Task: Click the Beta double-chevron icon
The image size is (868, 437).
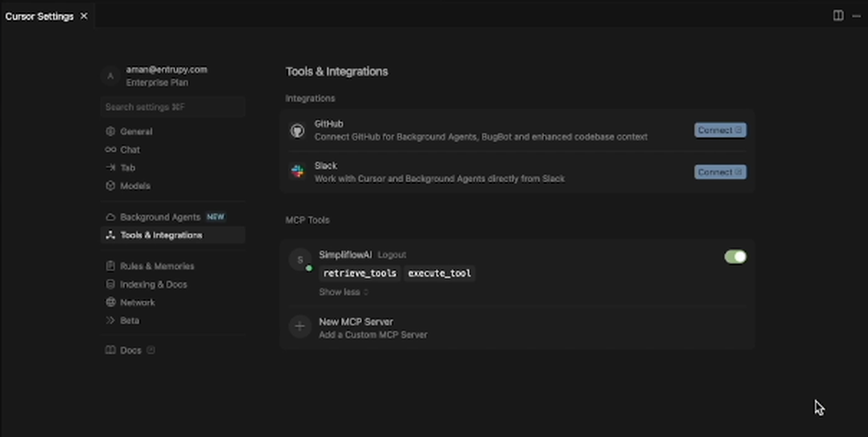Action: pyautogui.click(x=110, y=320)
